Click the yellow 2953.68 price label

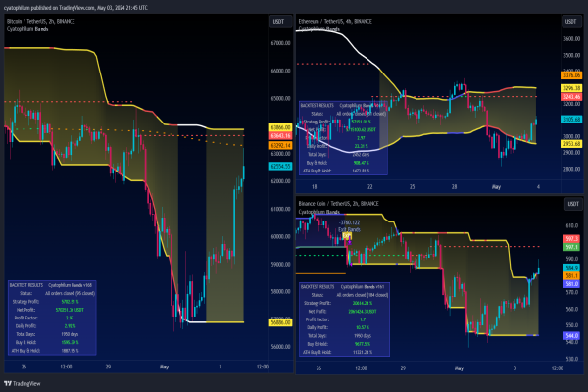pyautogui.click(x=571, y=144)
